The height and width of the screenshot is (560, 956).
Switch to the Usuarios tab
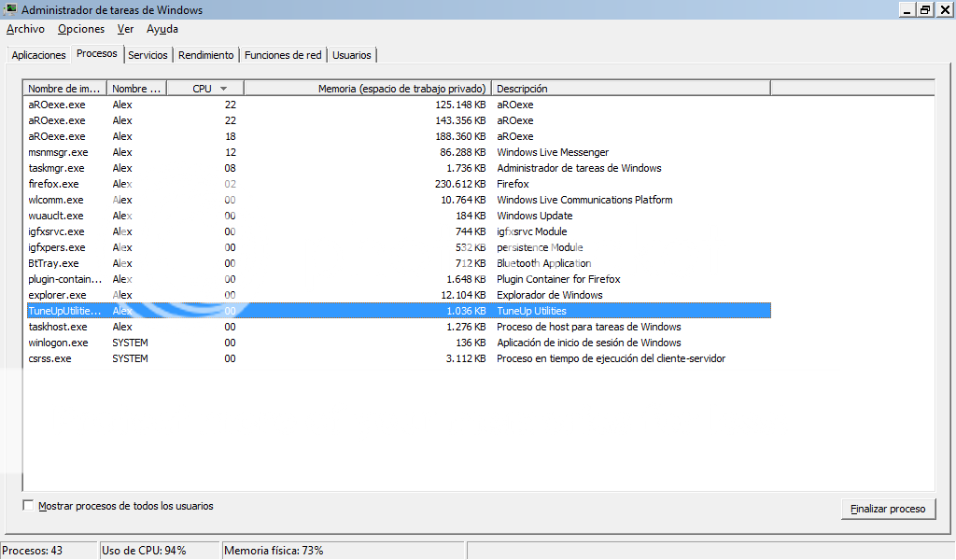tap(352, 55)
